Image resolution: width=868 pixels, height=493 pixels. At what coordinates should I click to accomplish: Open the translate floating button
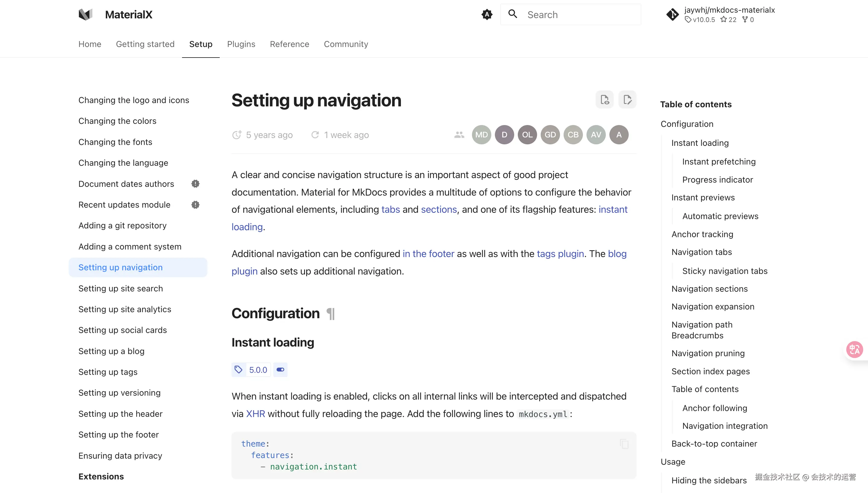pyautogui.click(x=854, y=350)
